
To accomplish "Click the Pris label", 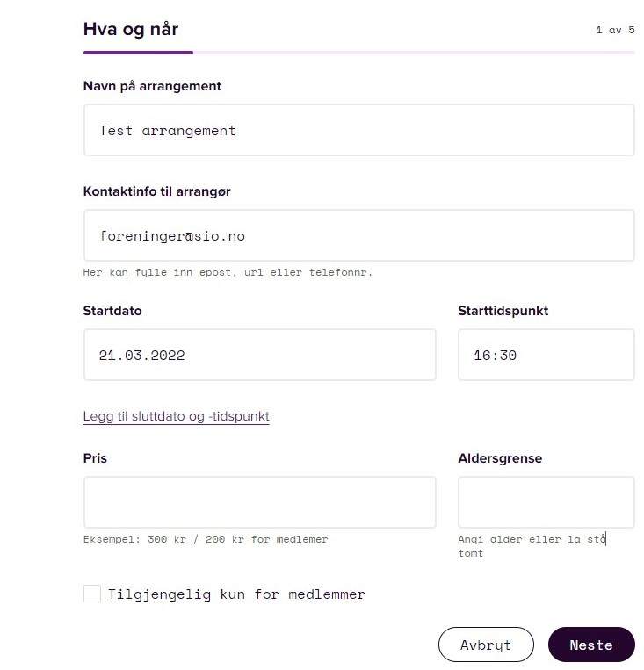I will (95, 458).
